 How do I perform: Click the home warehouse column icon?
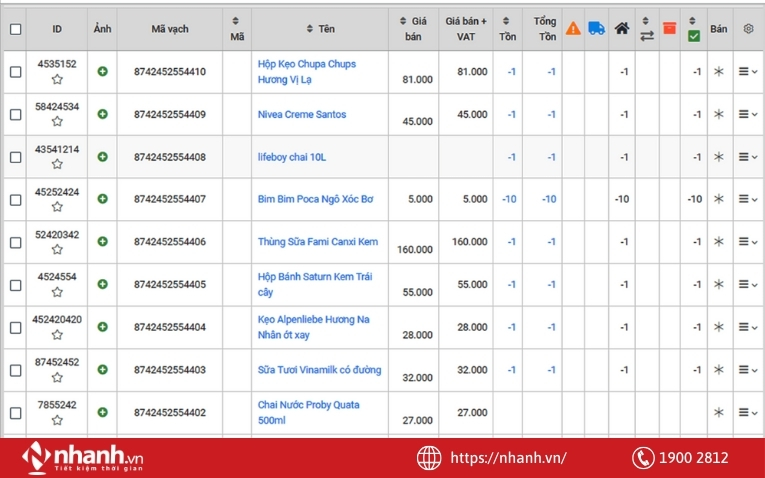[x=622, y=29]
